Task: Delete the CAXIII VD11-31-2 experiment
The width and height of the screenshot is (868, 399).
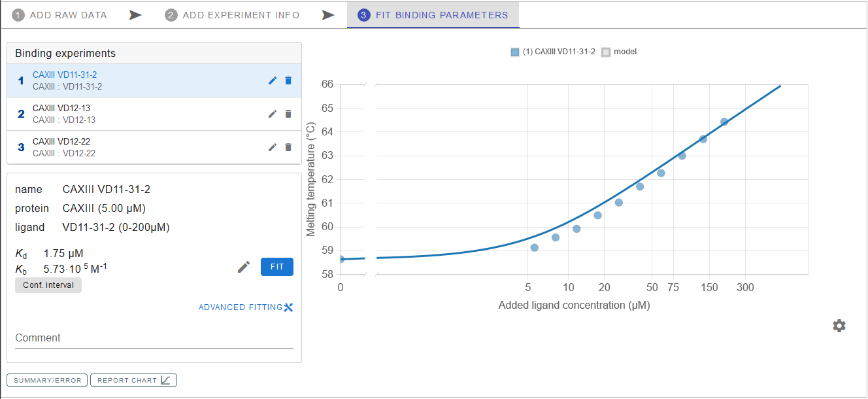Action: (x=288, y=80)
